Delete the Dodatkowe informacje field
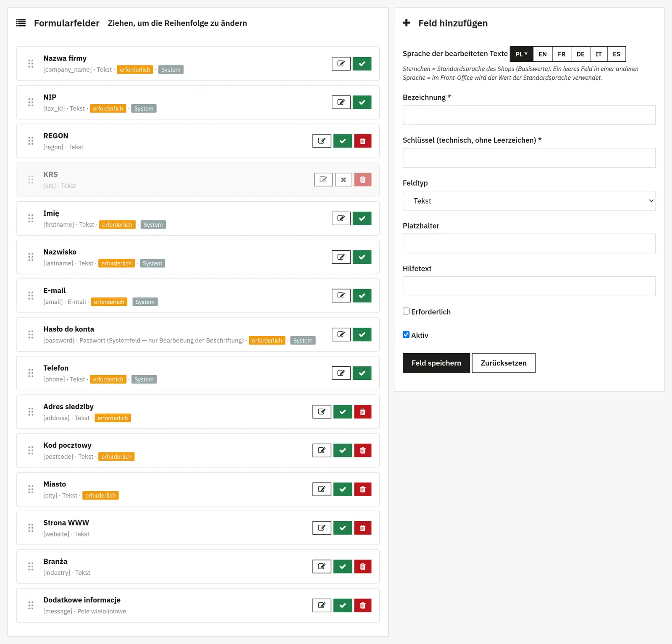 363,605
